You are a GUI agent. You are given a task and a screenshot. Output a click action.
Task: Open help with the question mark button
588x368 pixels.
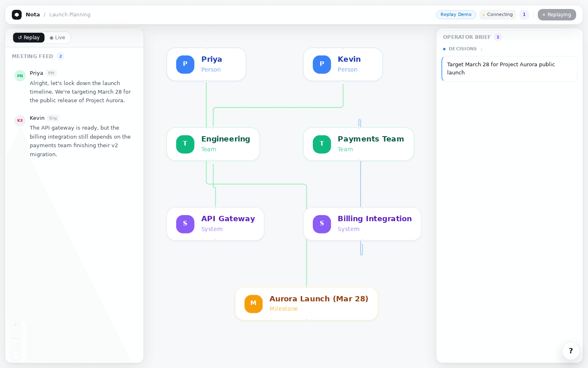pyautogui.click(x=570, y=351)
